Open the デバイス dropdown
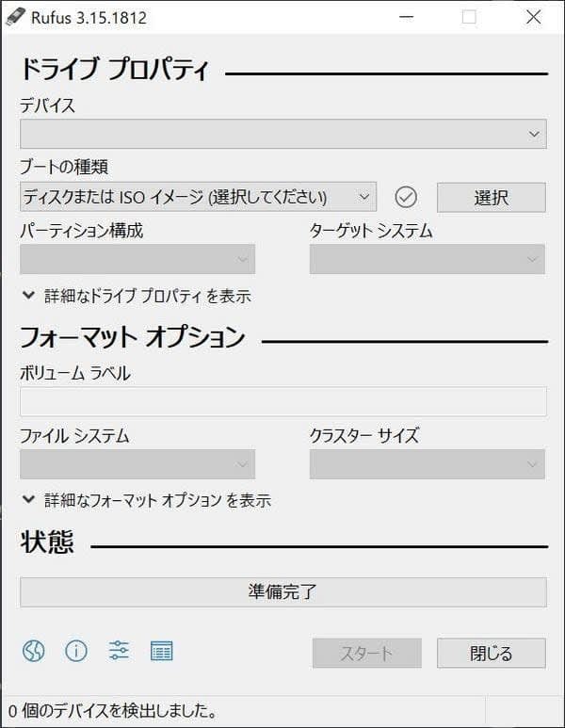 point(283,134)
